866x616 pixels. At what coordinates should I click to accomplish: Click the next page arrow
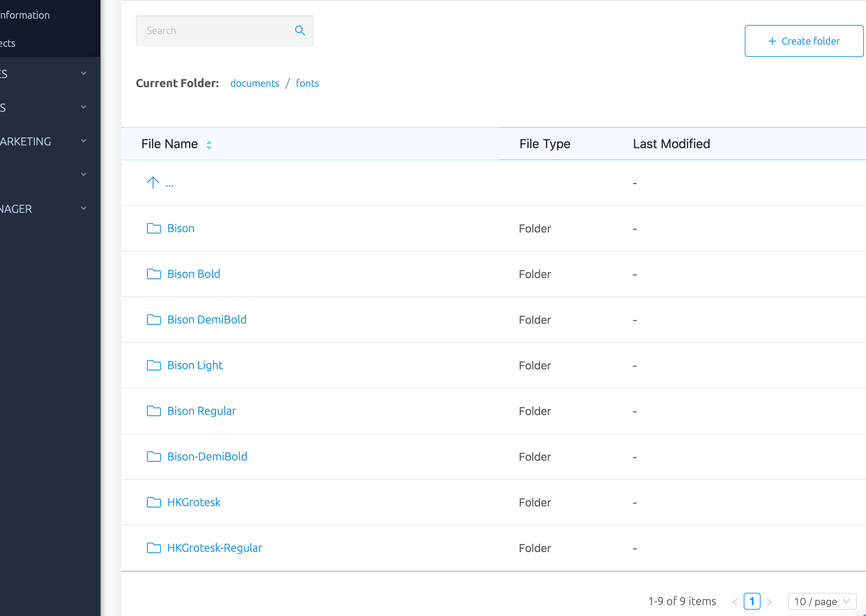click(769, 602)
